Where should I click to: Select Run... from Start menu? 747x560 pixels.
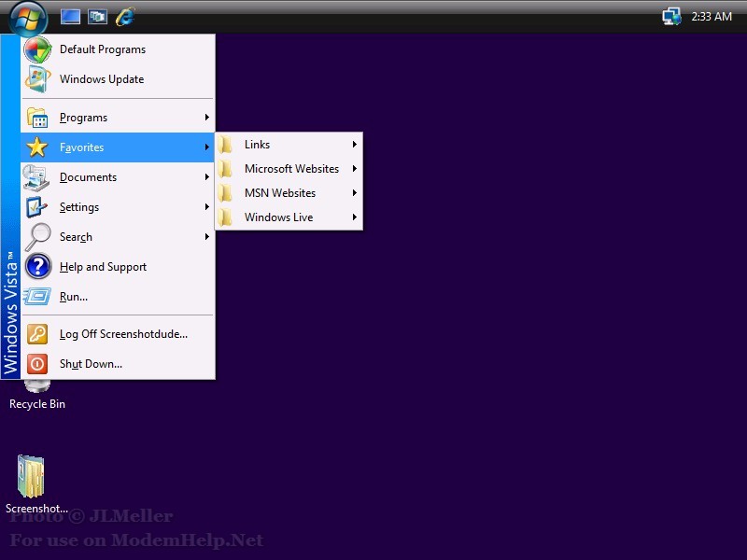tap(118, 297)
